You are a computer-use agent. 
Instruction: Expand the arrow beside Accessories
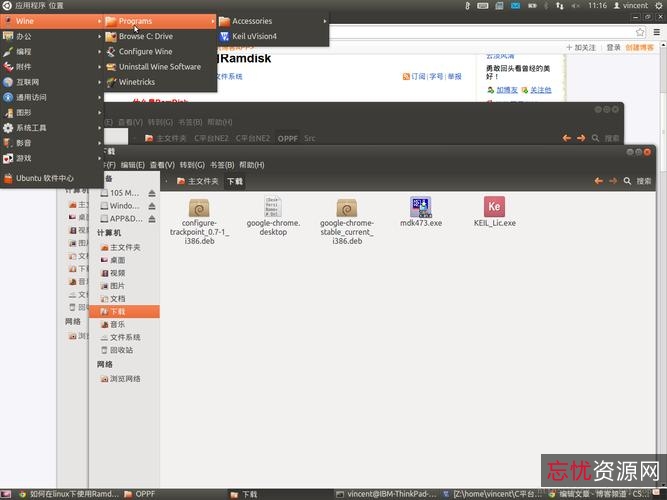[325, 21]
